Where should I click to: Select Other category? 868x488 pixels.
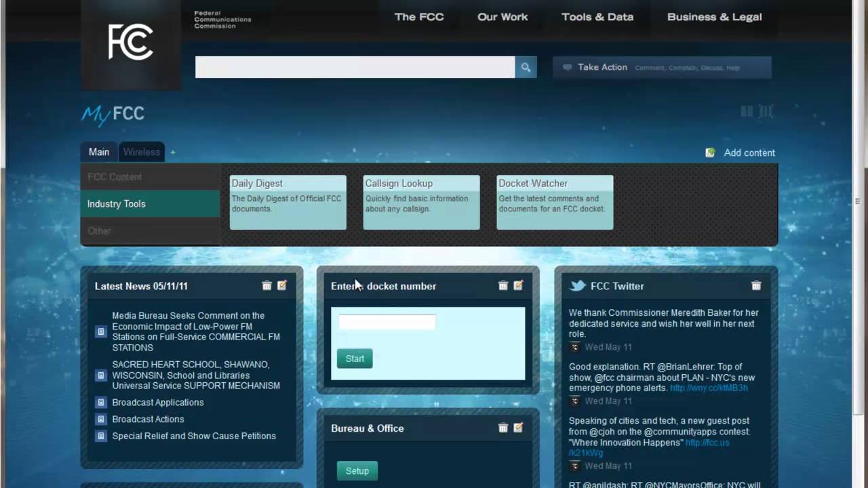click(x=150, y=231)
